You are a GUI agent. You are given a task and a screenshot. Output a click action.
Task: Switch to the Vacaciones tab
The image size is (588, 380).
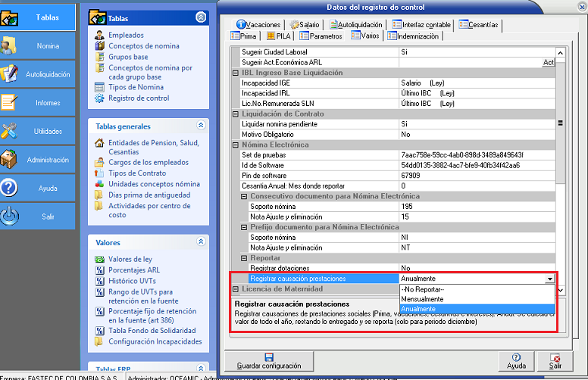(x=258, y=25)
